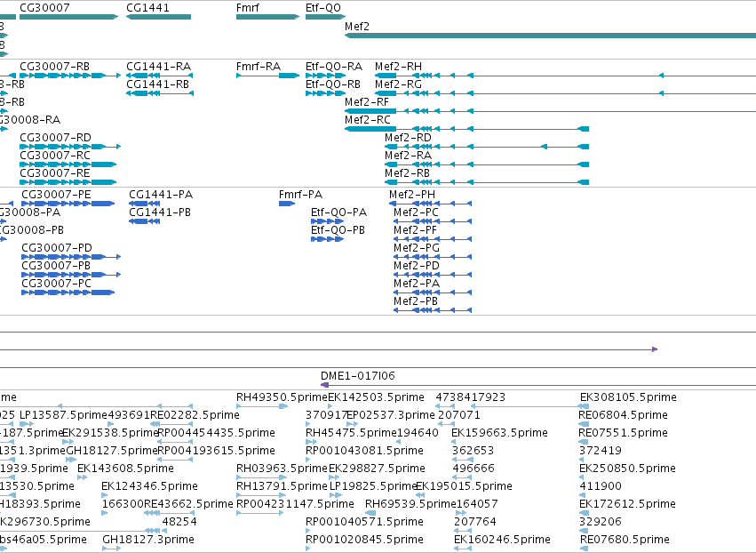Click protein label Fmrf-PA
The width and height of the screenshot is (756, 553).
(x=300, y=195)
